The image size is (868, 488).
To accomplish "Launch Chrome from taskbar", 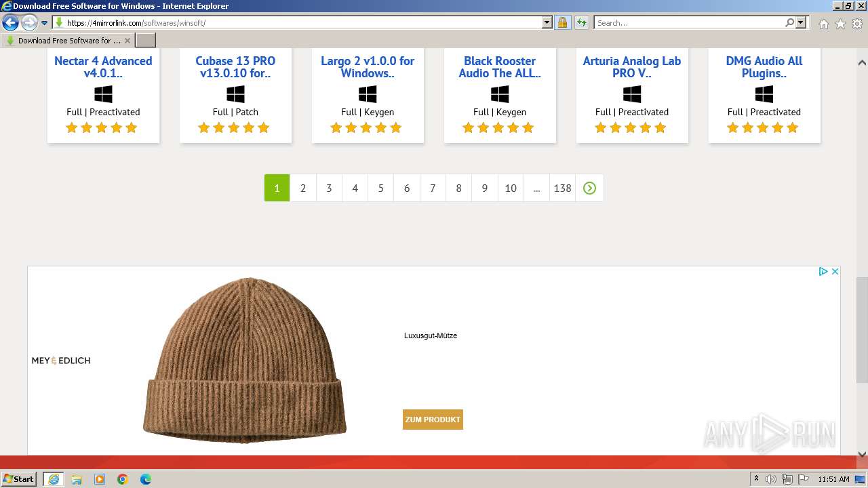I will (x=123, y=479).
